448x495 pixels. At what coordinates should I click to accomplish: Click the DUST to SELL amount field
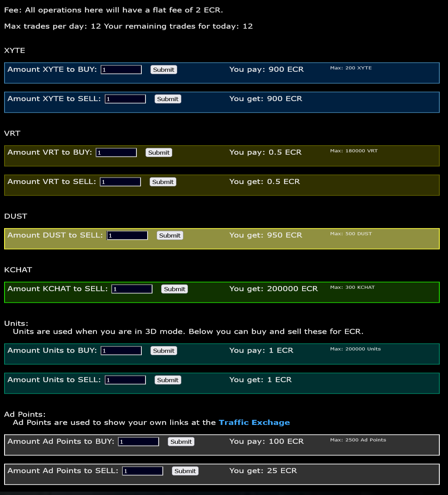(127, 236)
